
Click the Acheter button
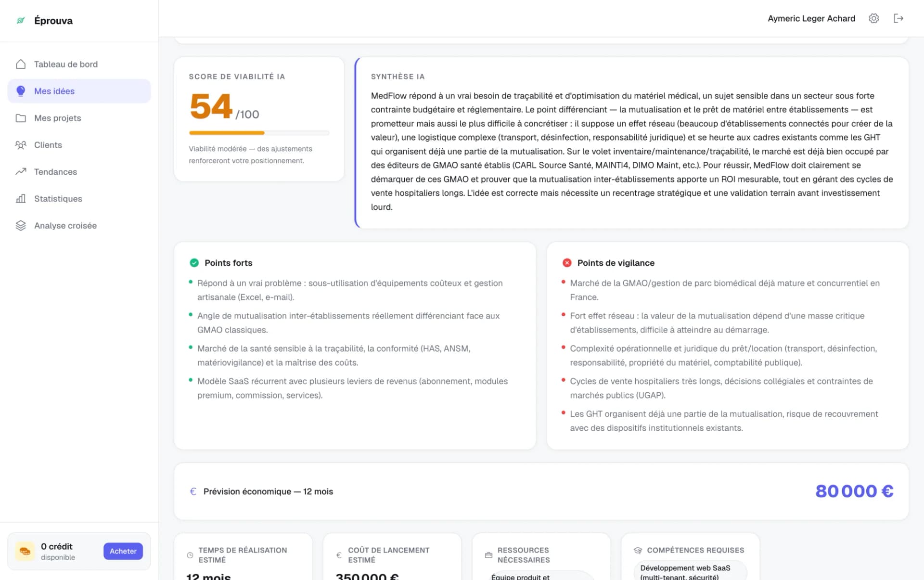123,551
